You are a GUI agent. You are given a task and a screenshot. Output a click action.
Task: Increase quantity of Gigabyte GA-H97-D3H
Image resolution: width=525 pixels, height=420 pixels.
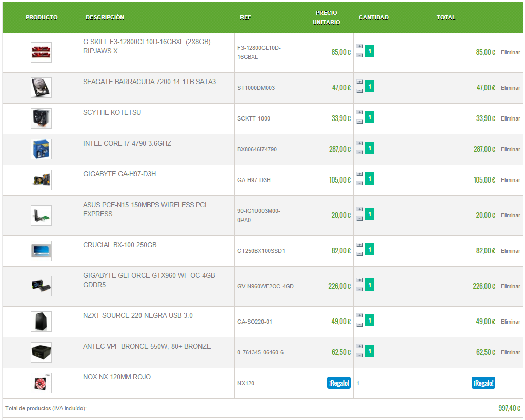359,174
